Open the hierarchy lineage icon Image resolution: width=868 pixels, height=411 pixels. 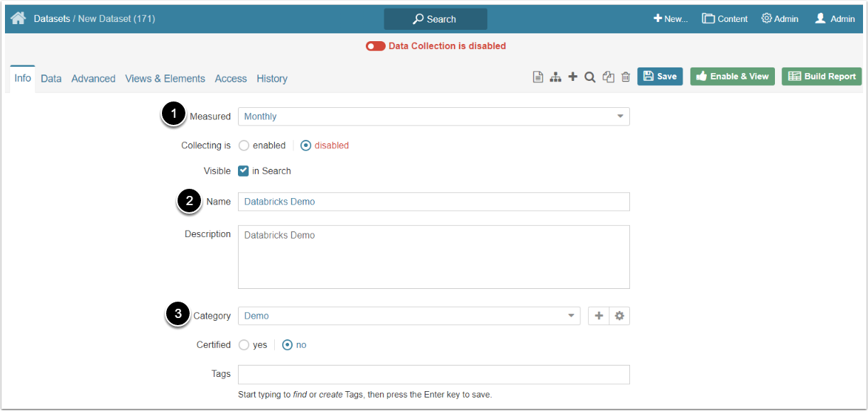coord(555,77)
